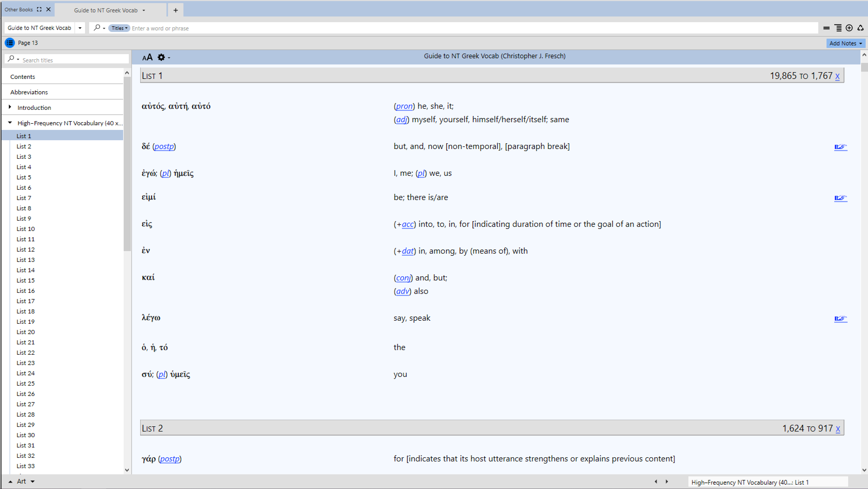Open the gear settings dropdown arrow
Viewport: 868px width, 489px height.
169,58
